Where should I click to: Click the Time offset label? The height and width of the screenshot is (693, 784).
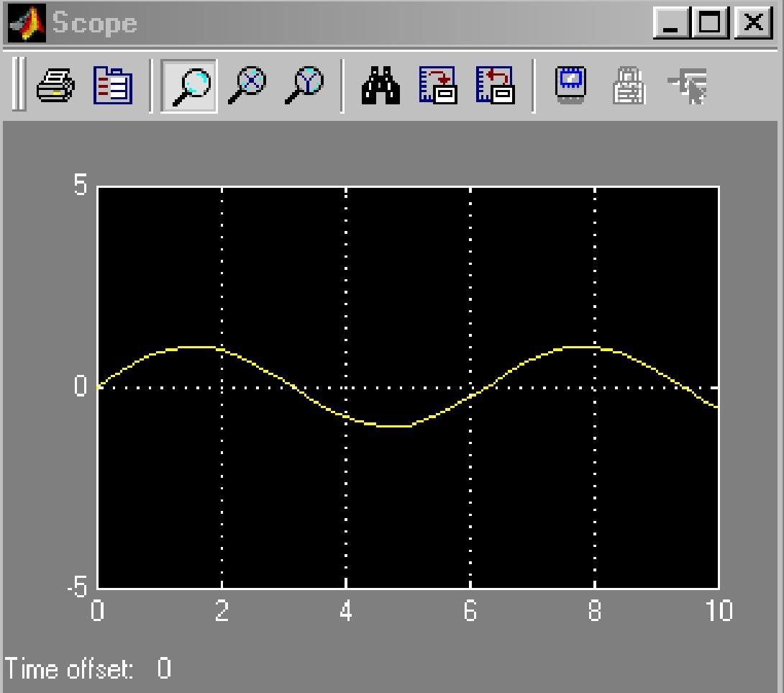70,669
